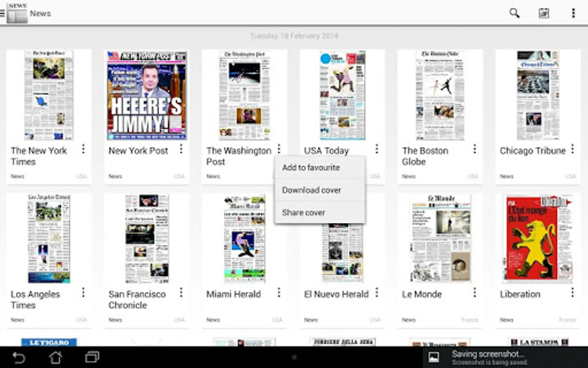Image resolution: width=588 pixels, height=368 pixels.
Task: Open options for New York Post
Action: 181,149
